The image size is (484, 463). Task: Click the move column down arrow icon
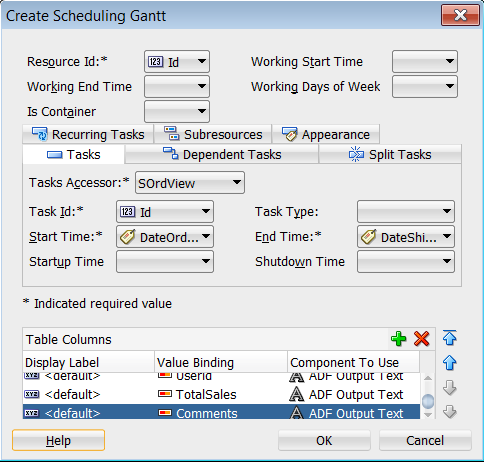tap(450, 388)
